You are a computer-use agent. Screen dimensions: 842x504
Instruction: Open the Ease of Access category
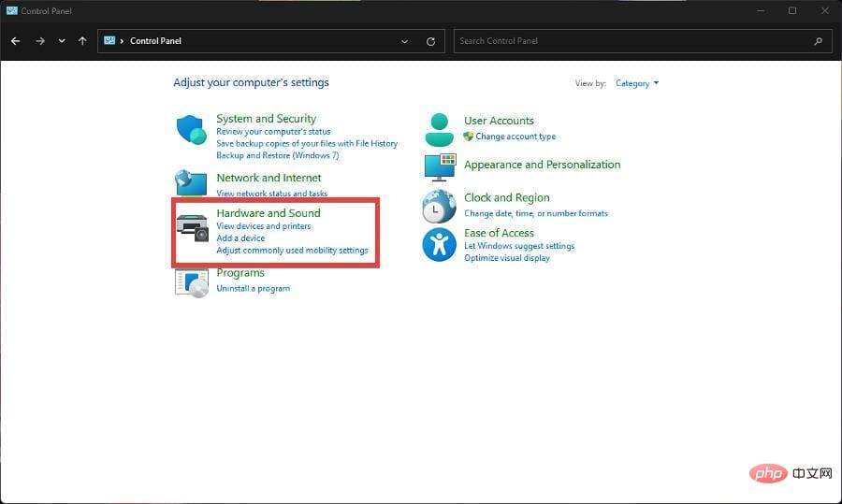(x=499, y=233)
